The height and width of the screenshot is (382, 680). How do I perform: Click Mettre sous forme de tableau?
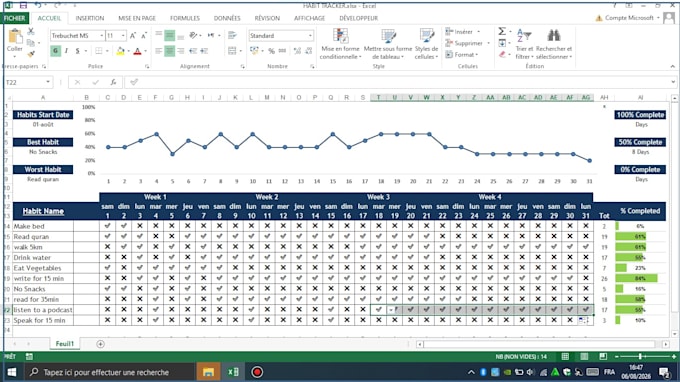coord(388,44)
